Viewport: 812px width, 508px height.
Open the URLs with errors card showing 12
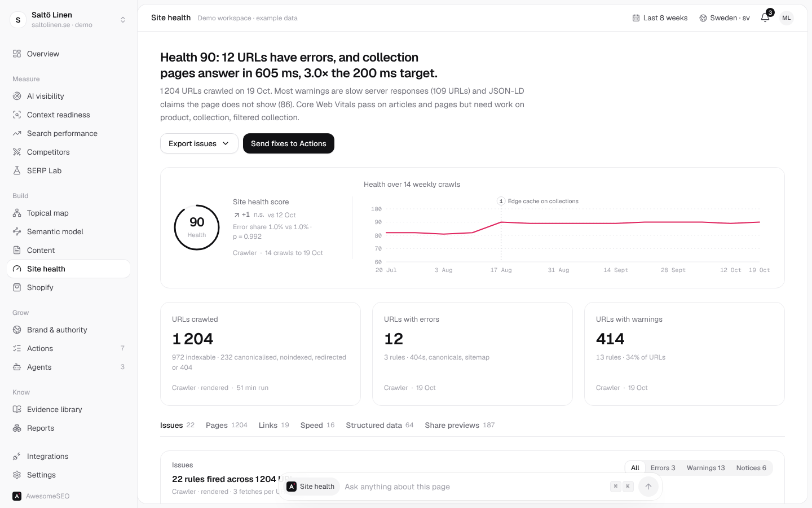(x=473, y=354)
